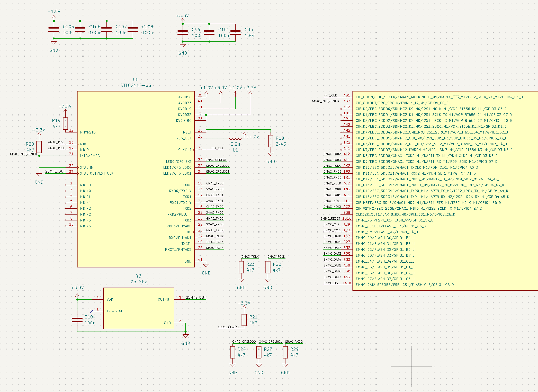Click the C104 capacitor symbol

[x=77, y=320]
